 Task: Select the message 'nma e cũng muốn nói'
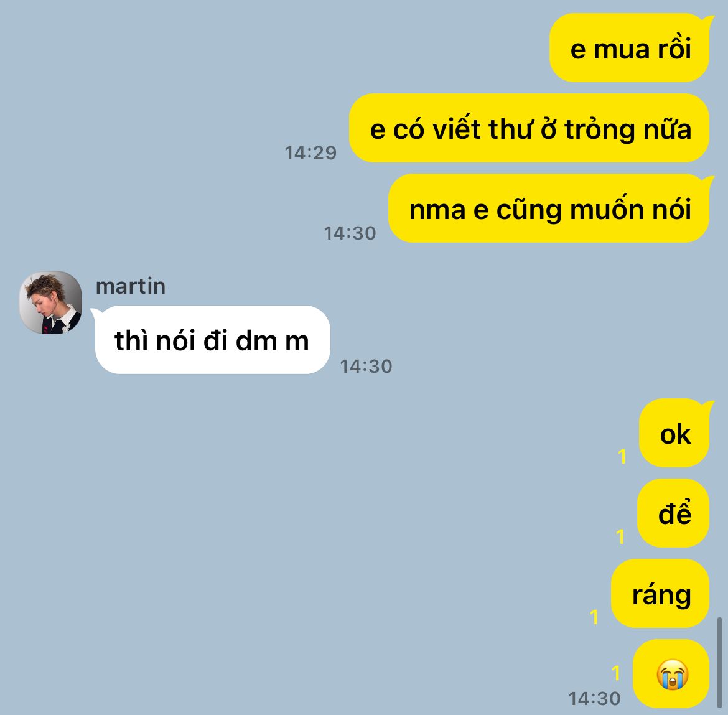click(549, 208)
